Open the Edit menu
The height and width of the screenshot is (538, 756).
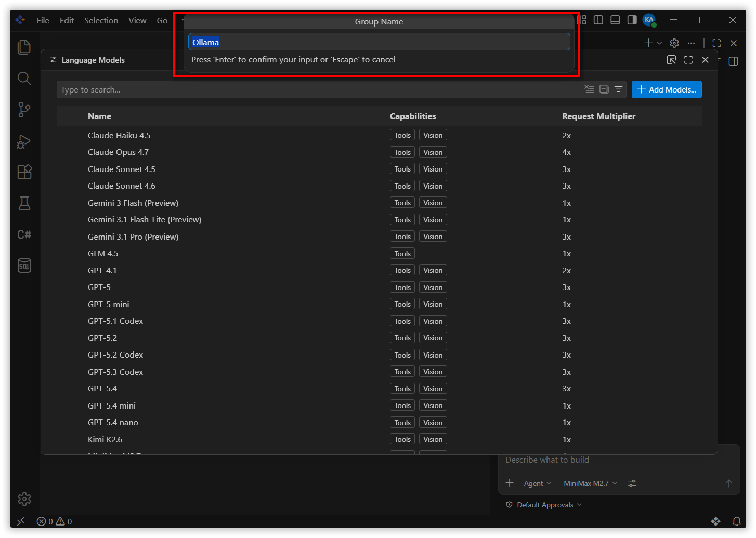tap(67, 20)
